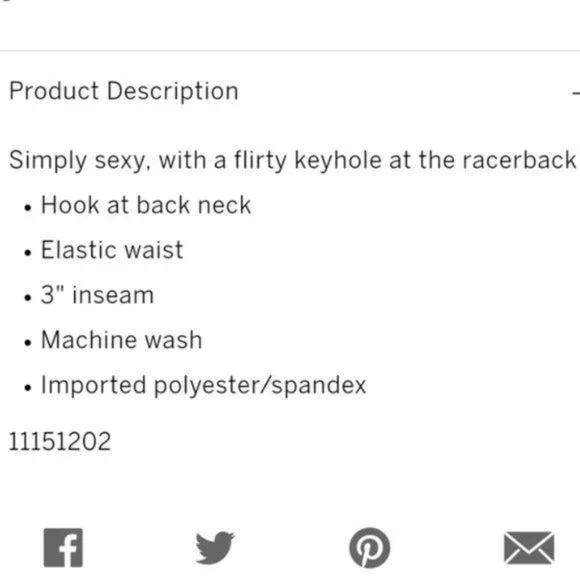Click the product number 11151202
580x580 pixels.
(x=60, y=441)
